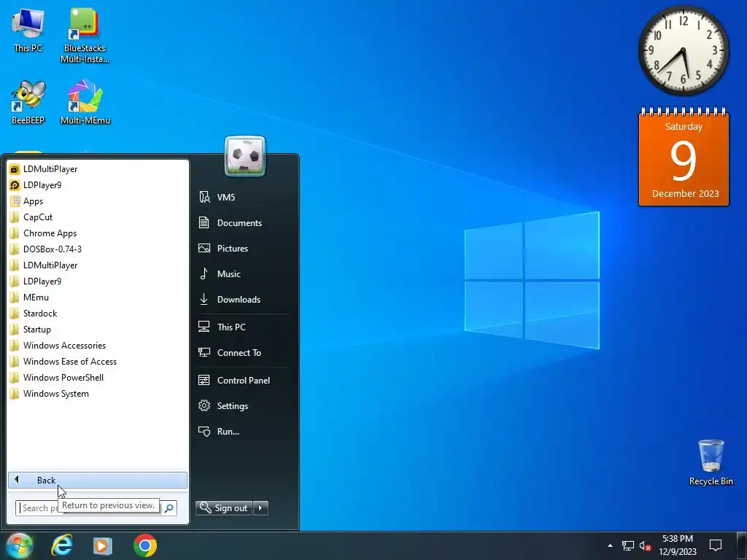Click the This PC desktop icon
The image size is (747, 560).
28,29
